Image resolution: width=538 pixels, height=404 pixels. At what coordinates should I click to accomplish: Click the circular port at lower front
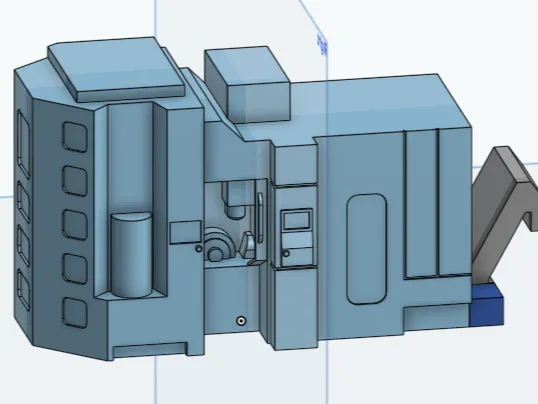click(x=242, y=321)
